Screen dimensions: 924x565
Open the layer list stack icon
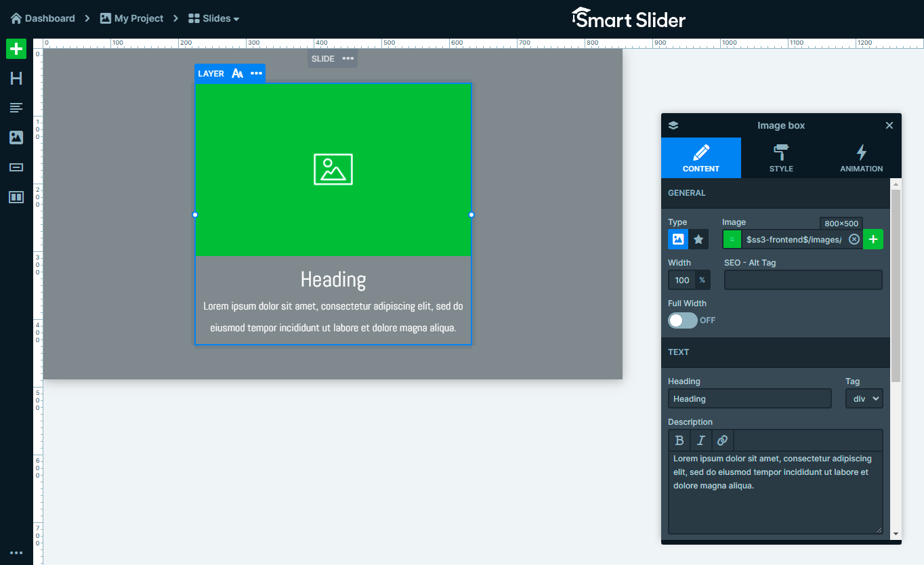tap(673, 125)
